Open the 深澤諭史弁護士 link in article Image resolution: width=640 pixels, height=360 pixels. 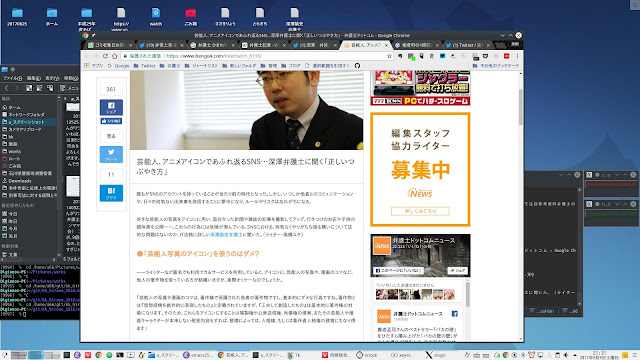tap(226, 235)
